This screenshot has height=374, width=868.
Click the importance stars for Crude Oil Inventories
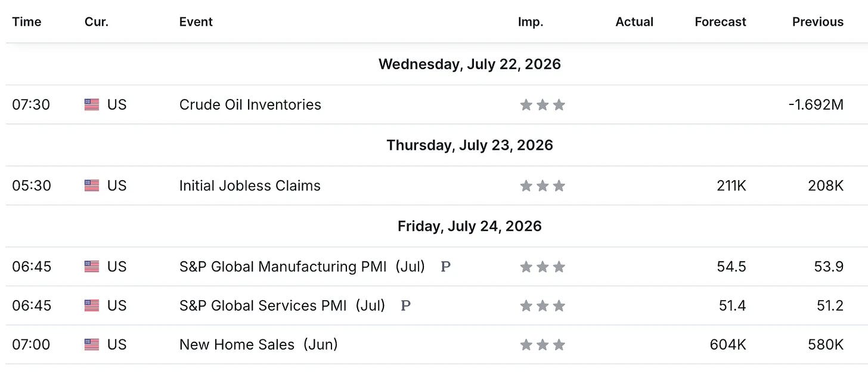pos(542,105)
